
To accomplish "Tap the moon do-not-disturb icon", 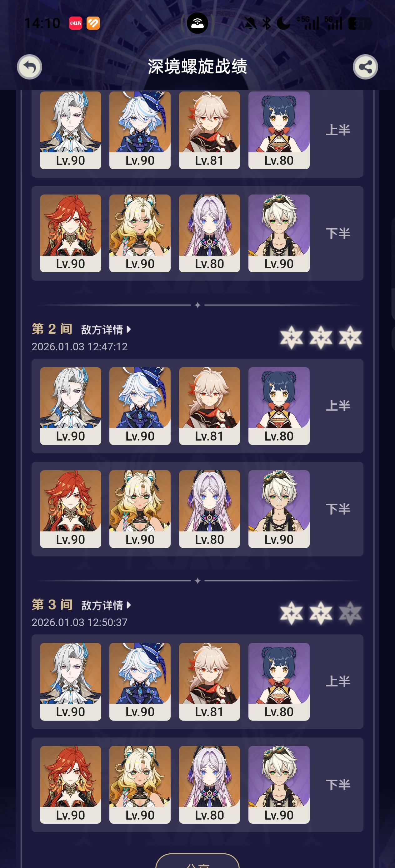I will coord(283,23).
